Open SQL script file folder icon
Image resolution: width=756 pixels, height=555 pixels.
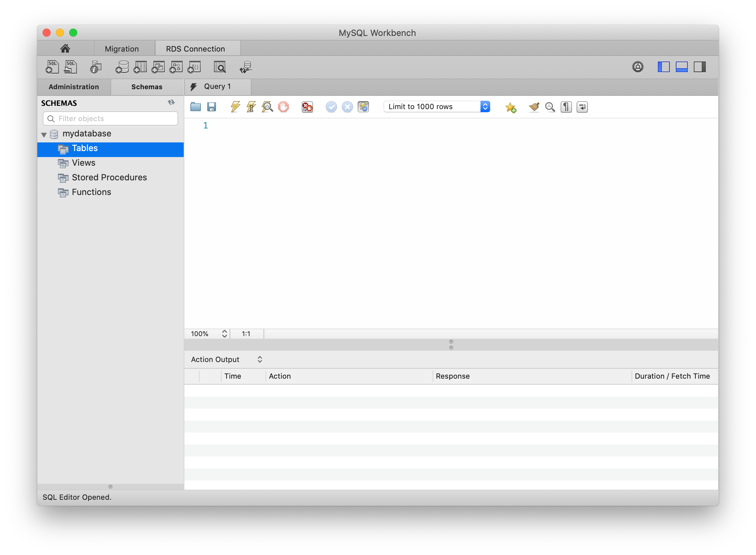coord(196,107)
